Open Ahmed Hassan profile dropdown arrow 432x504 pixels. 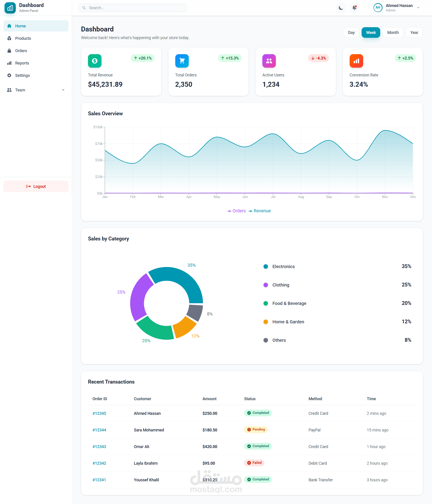tap(418, 8)
